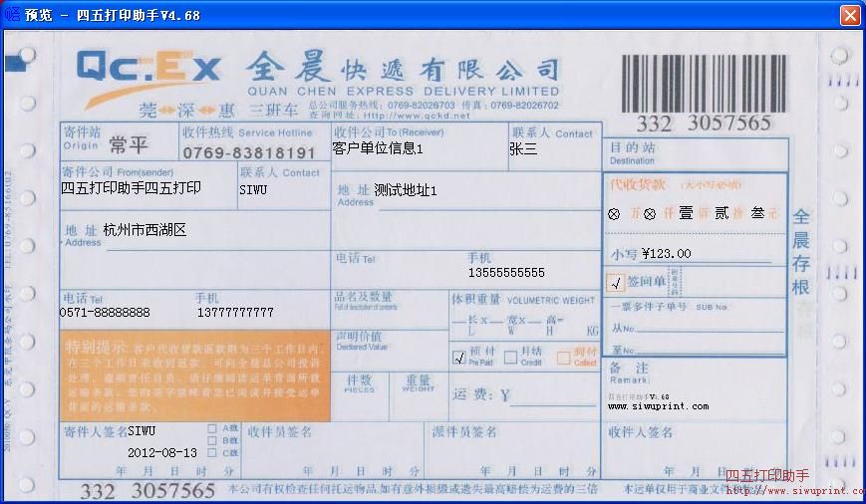The height and width of the screenshot is (504, 866).
Task: Click sender contact SIWU
Action: [x=253, y=189]
